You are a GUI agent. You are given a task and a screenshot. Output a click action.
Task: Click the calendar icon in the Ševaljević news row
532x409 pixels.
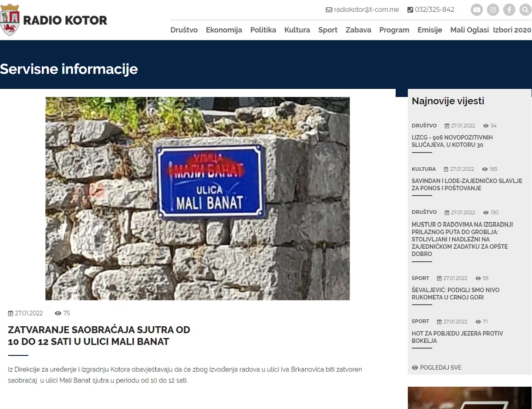pyautogui.click(x=440, y=278)
